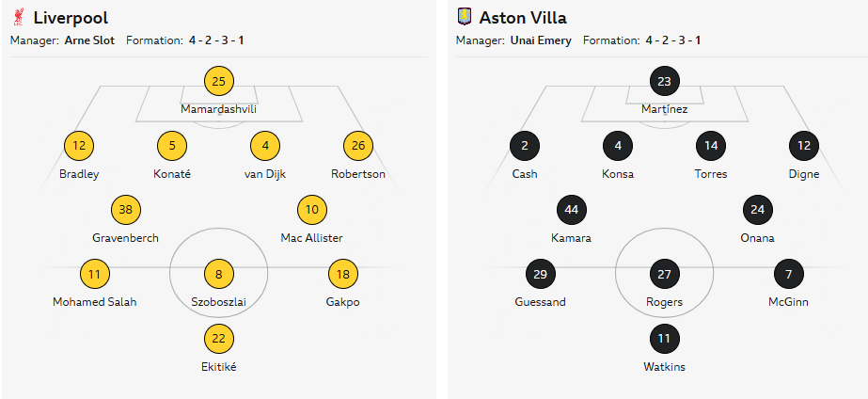Click the McGinn player name
The image size is (868, 399).
[788, 302]
